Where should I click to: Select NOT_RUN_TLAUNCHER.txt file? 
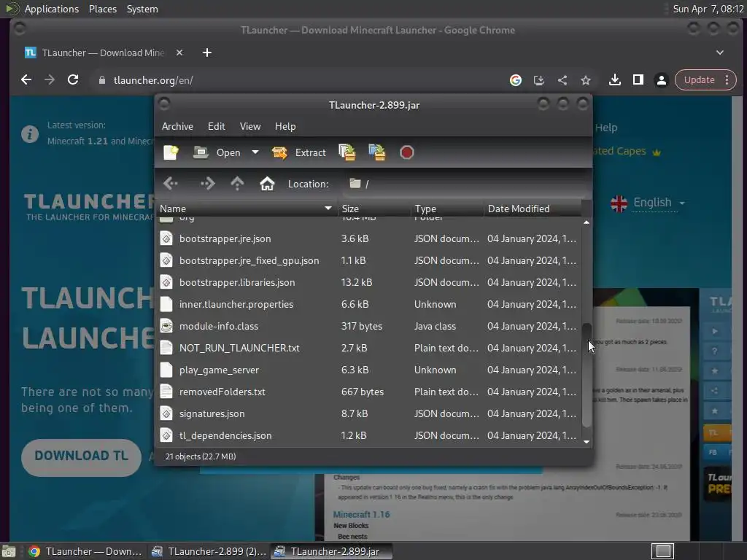pyautogui.click(x=368, y=348)
